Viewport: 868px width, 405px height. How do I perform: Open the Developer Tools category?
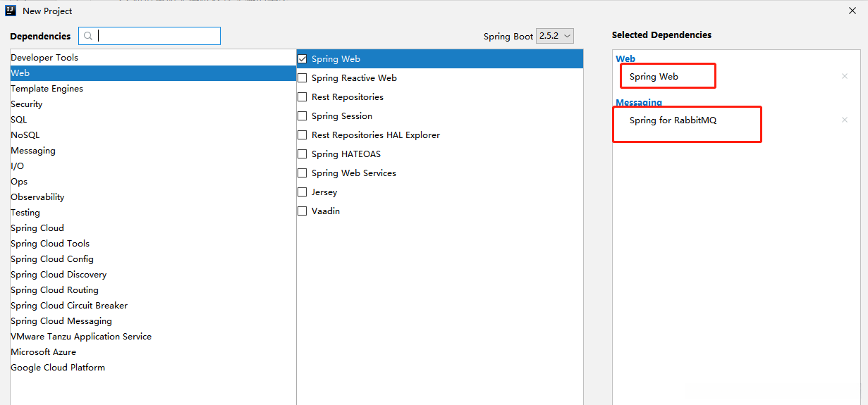tap(44, 58)
